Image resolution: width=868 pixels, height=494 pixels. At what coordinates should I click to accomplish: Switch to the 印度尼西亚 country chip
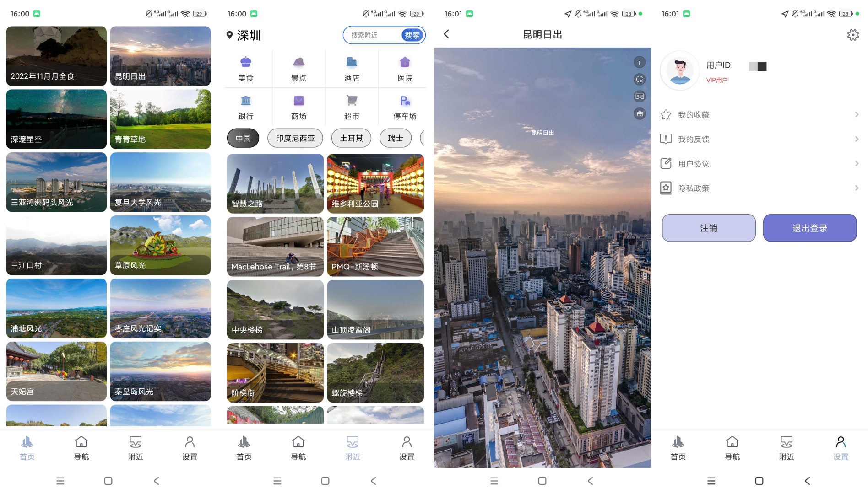[x=295, y=138]
